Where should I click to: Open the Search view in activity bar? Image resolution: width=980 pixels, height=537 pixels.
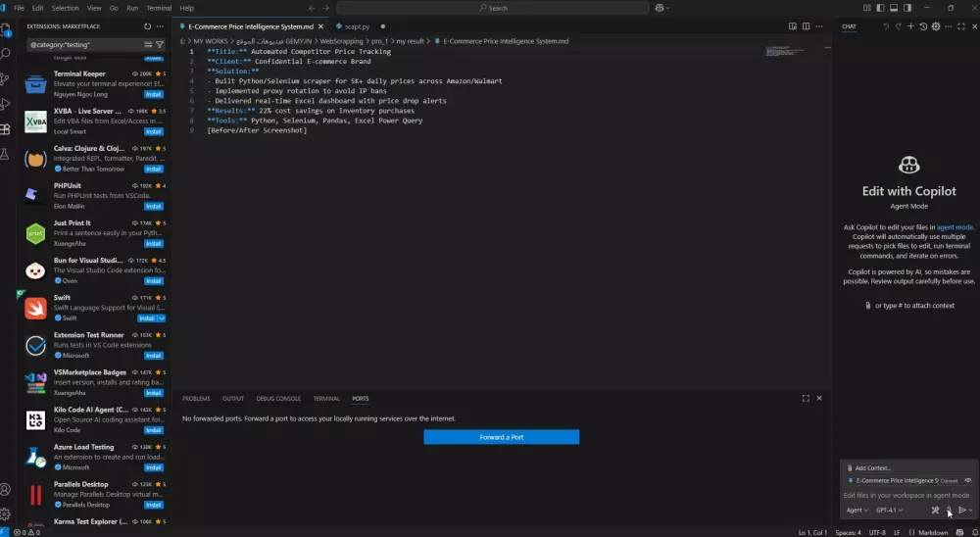click(6, 54)
